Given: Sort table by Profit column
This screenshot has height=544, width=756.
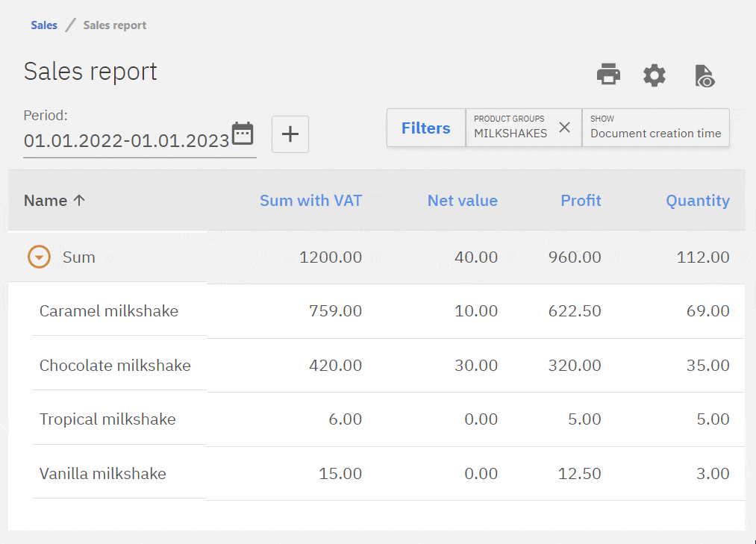Looking at the screenshot, I should (x=581, y=201).
